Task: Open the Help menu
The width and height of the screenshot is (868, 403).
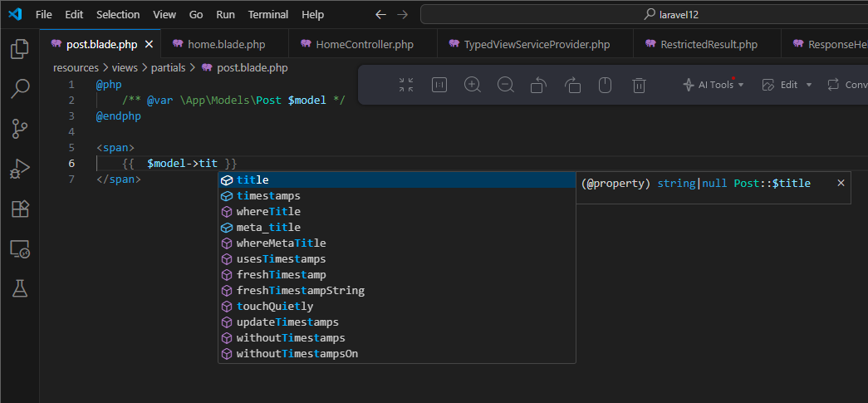Action: 313,15
